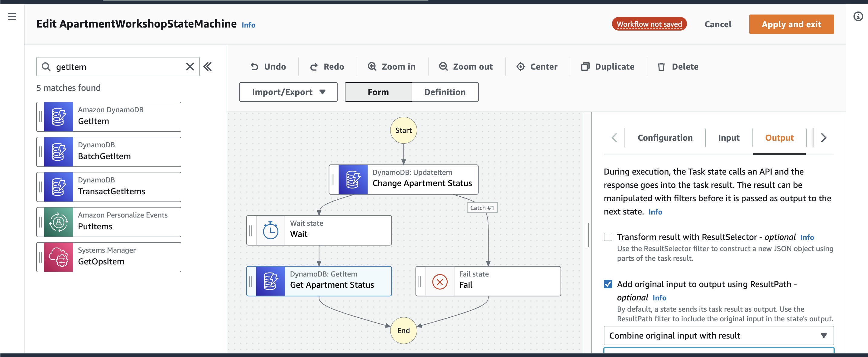Open Info link for ResultSelector option
This screenshot has height=357, width=868.
coord(807,237)
